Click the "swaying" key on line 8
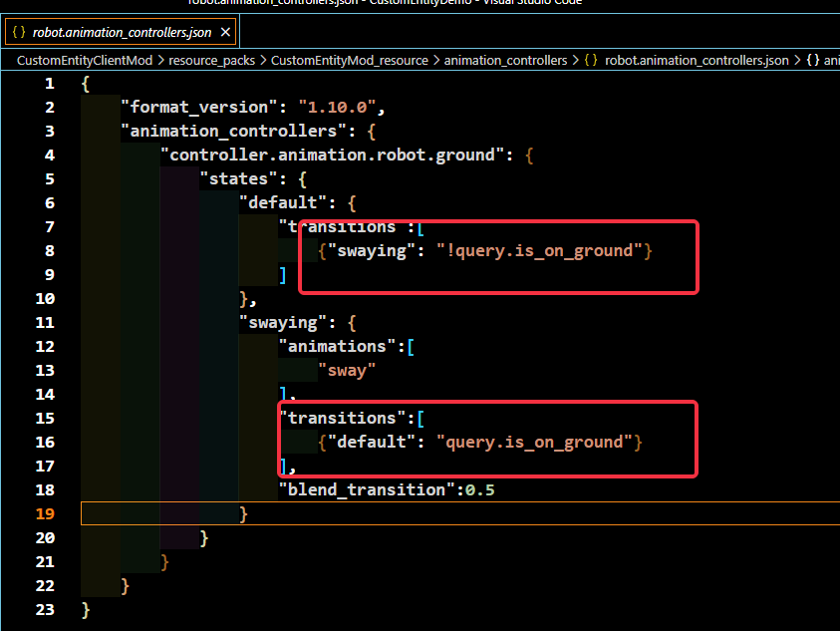Screen dimensions: 840x631 point(372,251)
